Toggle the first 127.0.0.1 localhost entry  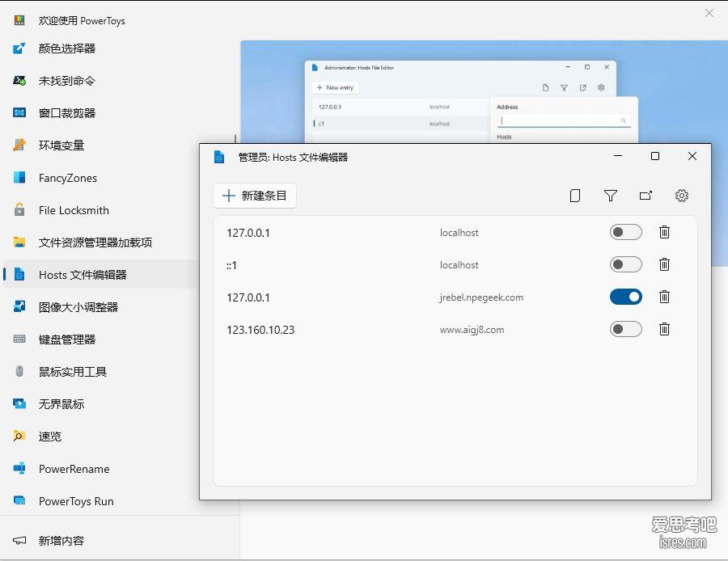(x=626, y=232)
